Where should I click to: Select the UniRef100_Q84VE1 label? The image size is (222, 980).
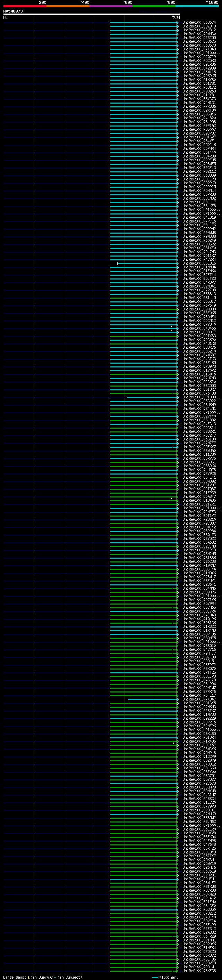[x=199, y=141]
